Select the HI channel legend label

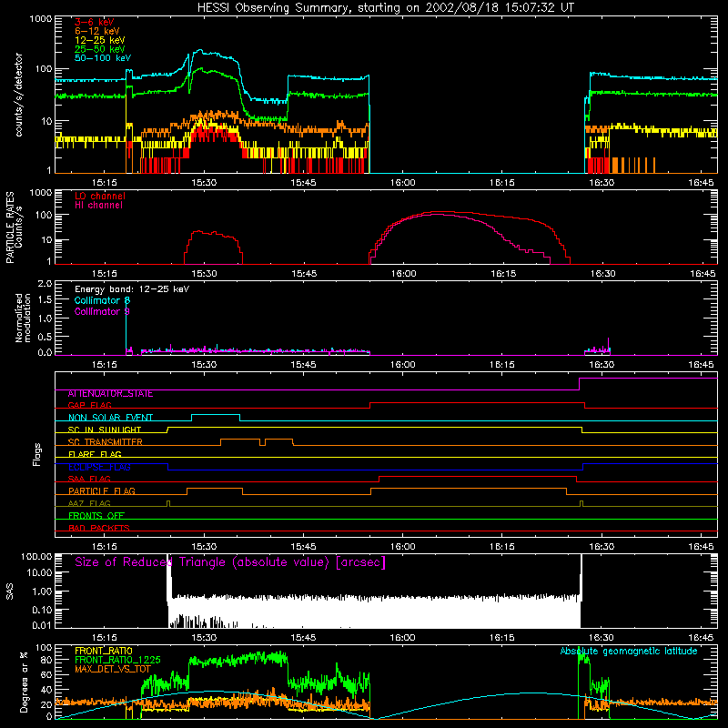click(x=98, y=205)
